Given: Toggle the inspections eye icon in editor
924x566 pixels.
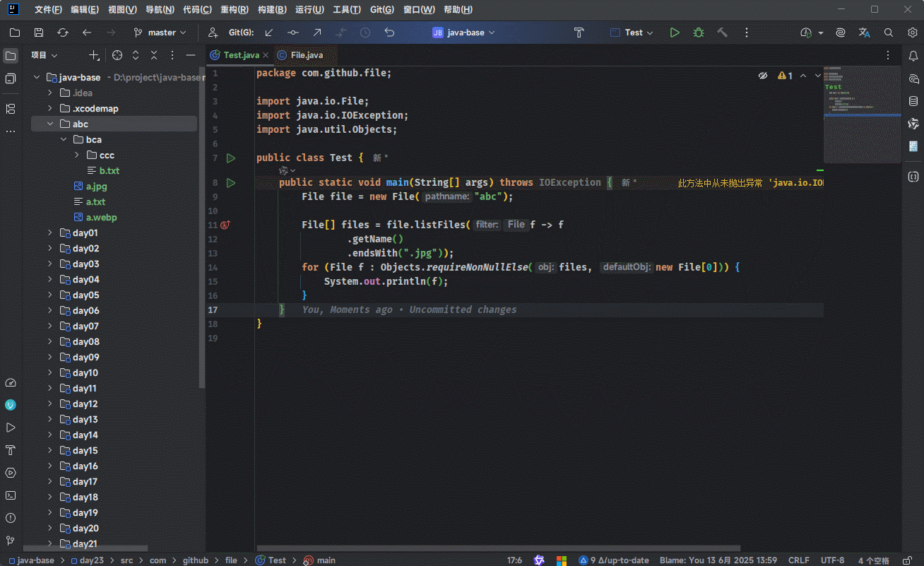Looking at the screenshot, I should [x=763, y=76].
